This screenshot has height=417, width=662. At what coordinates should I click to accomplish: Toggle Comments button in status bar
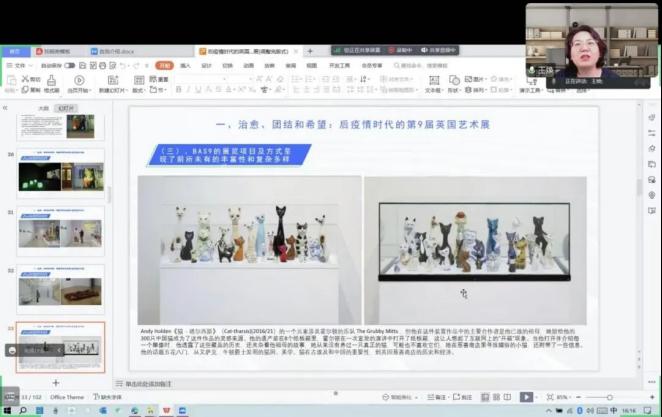(462, 397)
